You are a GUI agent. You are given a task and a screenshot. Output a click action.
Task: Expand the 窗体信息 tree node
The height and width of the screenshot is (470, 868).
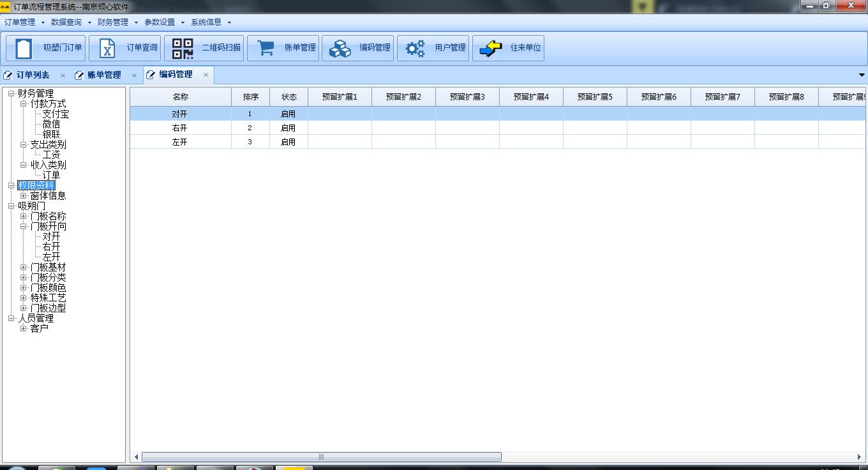pyautogui.click(x=24, y=196)
